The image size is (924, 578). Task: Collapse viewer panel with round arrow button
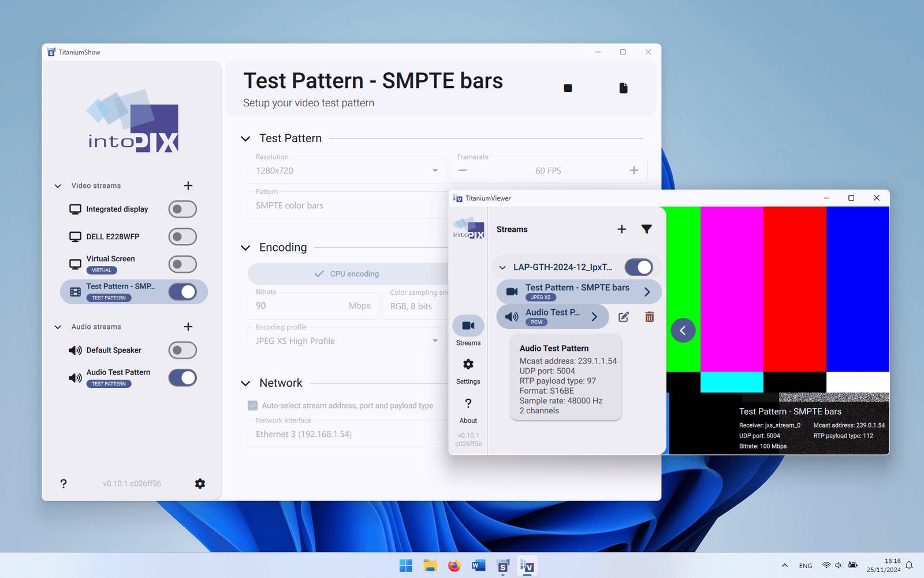point(683,331)
